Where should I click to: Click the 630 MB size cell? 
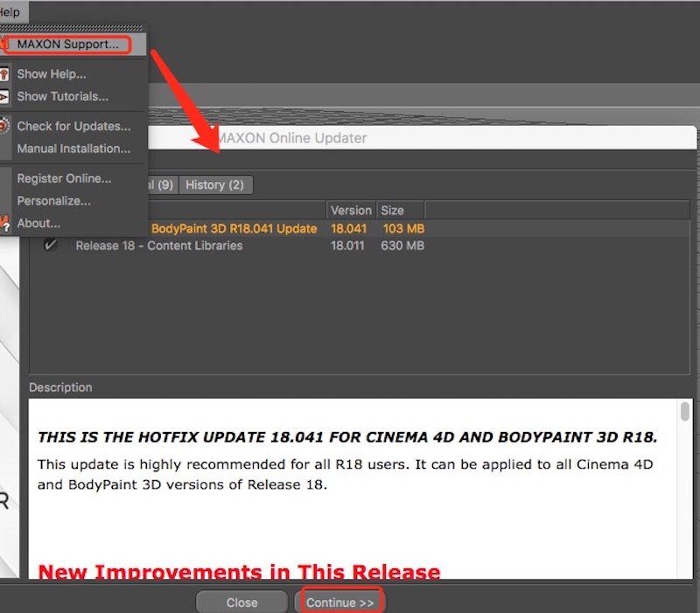[402, 246]
